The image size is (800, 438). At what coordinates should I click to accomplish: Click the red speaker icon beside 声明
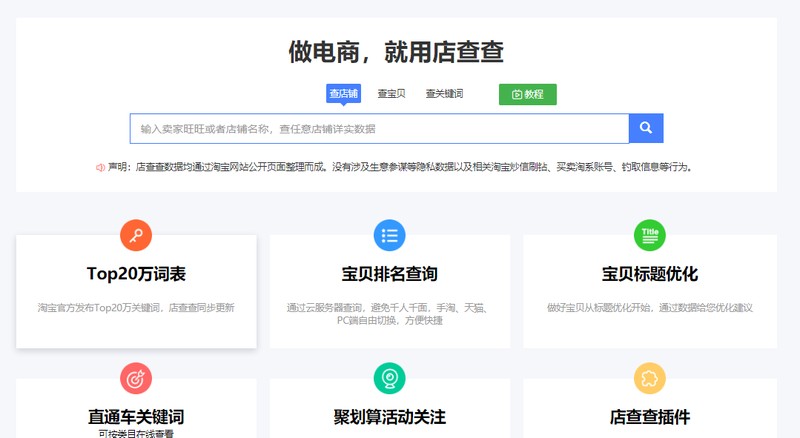click(x=101, y=167)
